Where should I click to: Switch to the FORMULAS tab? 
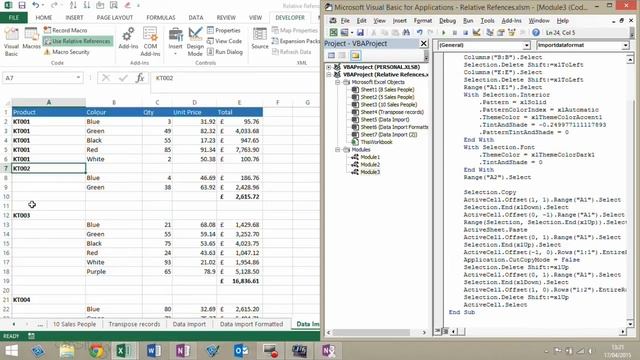click(161, 18)
